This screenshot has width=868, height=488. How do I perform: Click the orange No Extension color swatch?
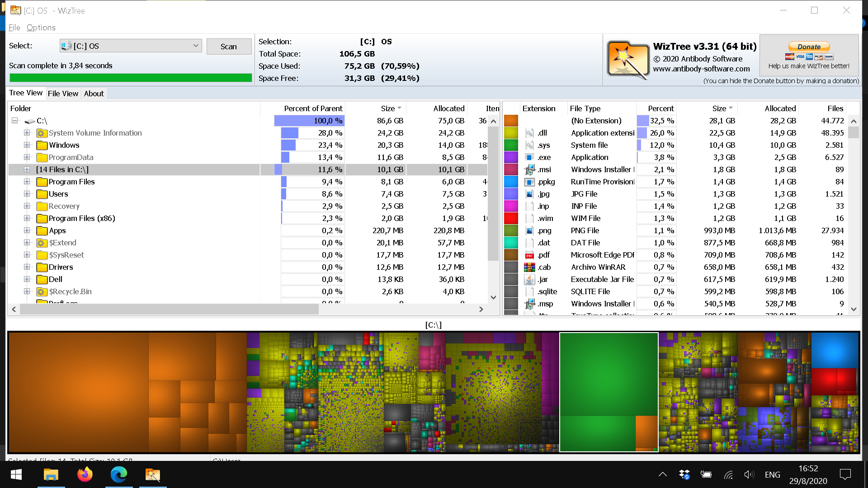pos(511,121)
